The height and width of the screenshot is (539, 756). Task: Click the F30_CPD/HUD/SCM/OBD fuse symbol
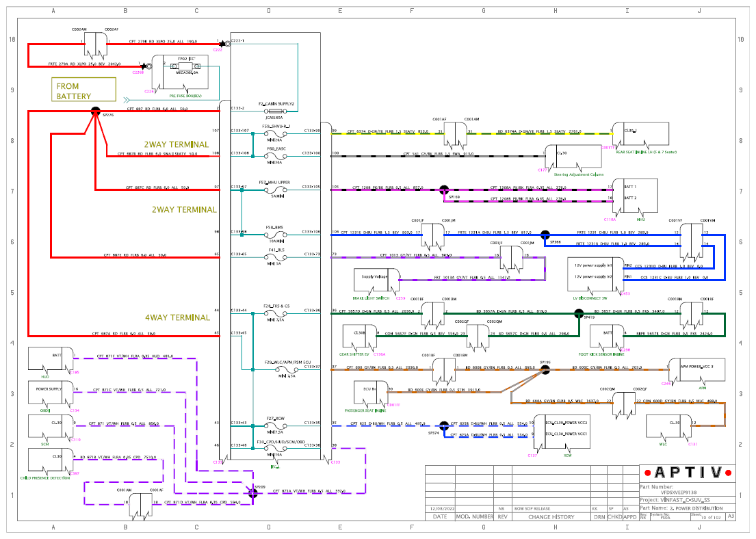click(x=276, y=448)
